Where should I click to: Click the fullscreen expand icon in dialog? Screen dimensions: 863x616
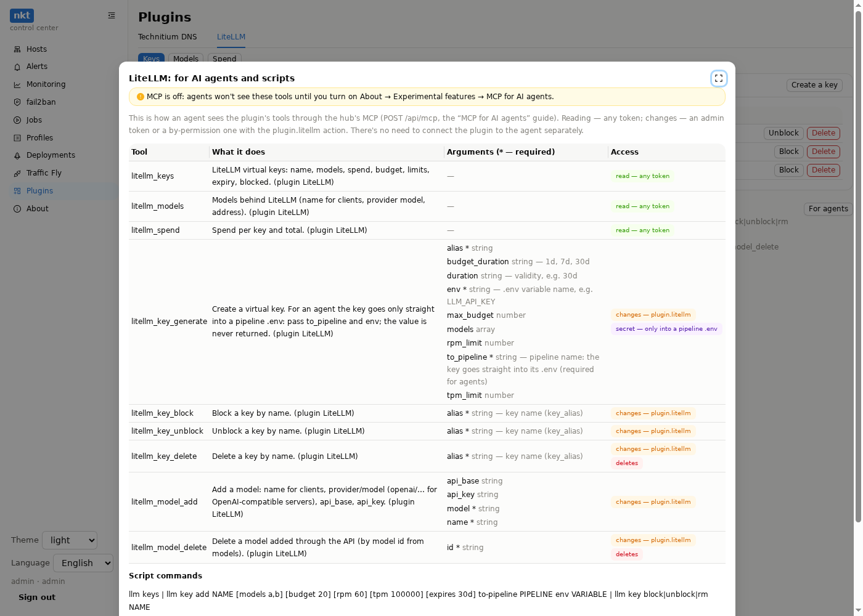point(719,78)
